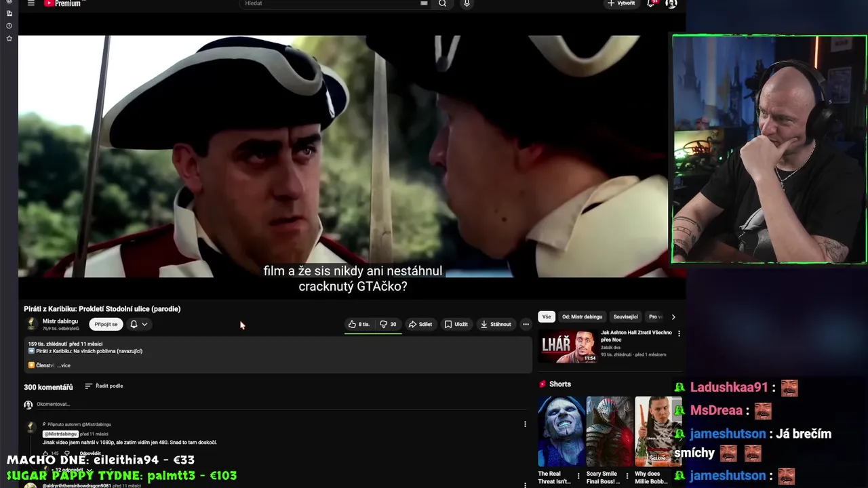Viewport: 868px width, 488px height.
Task: Click the Připojit se join button
Action: (x=106, y=324)
